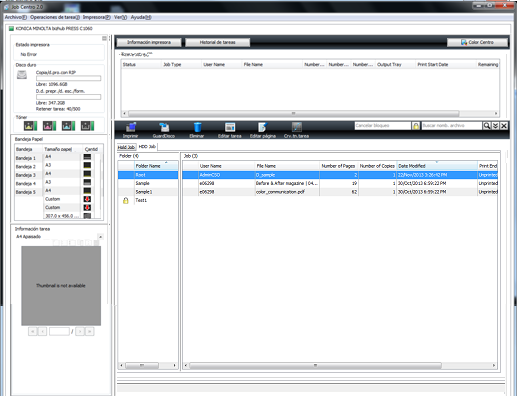Viewport: 517px width, 396px height.
Task: Click the lock icon beside Test1 folder
Action: click(x=126, y=200)
